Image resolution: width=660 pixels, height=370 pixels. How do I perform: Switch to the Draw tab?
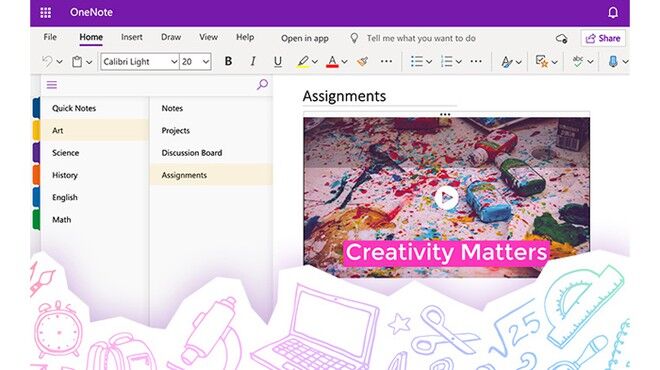tap(171, 37)
